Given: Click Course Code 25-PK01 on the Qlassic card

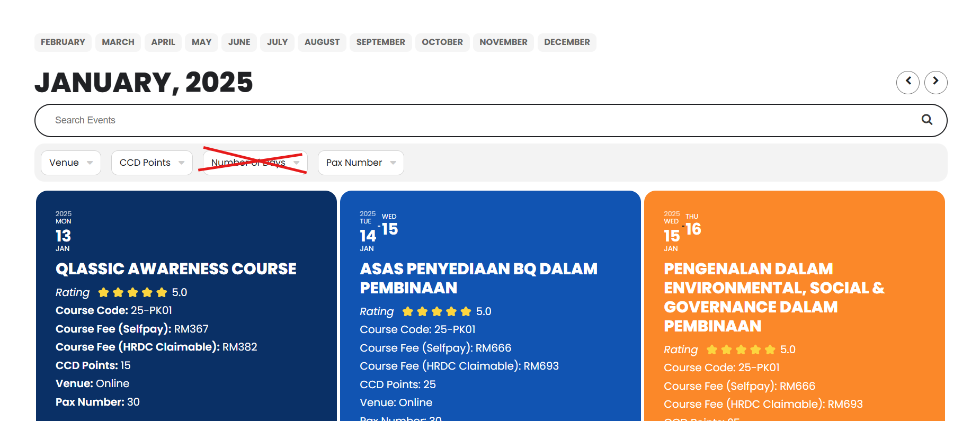Looking at the screenshot, I should click(x=114, y=310).
